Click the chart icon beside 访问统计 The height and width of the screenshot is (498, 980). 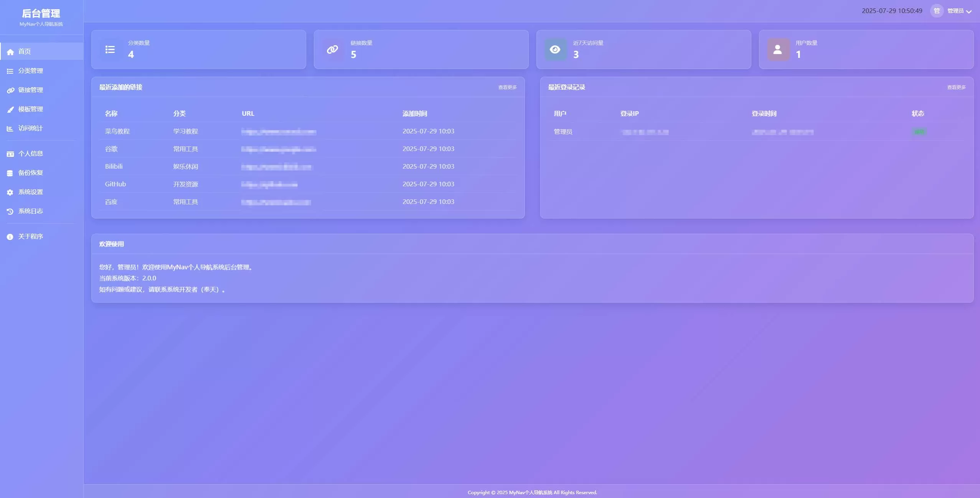point(10,128)
